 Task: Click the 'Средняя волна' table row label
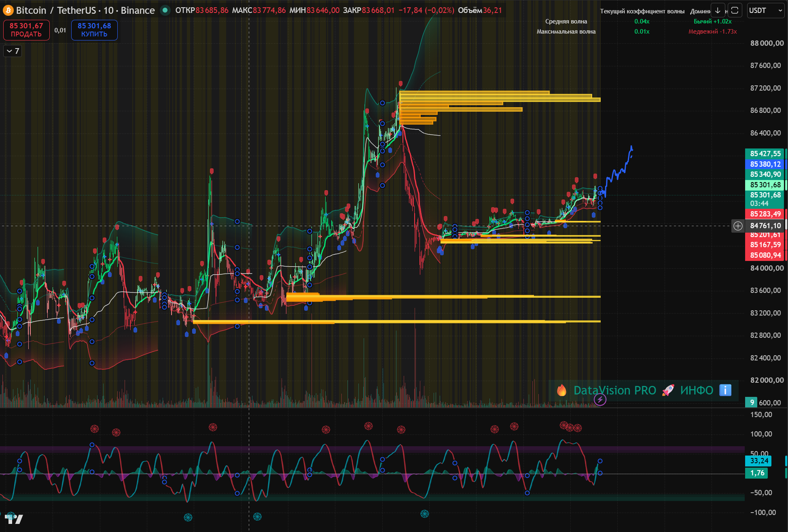point(566,21)
